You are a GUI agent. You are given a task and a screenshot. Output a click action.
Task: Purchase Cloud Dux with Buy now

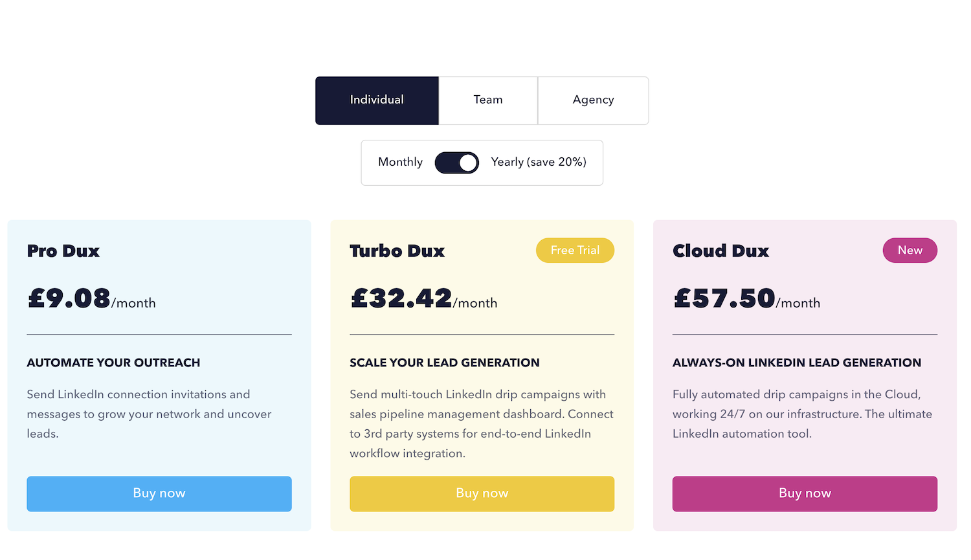pos(805,494)
